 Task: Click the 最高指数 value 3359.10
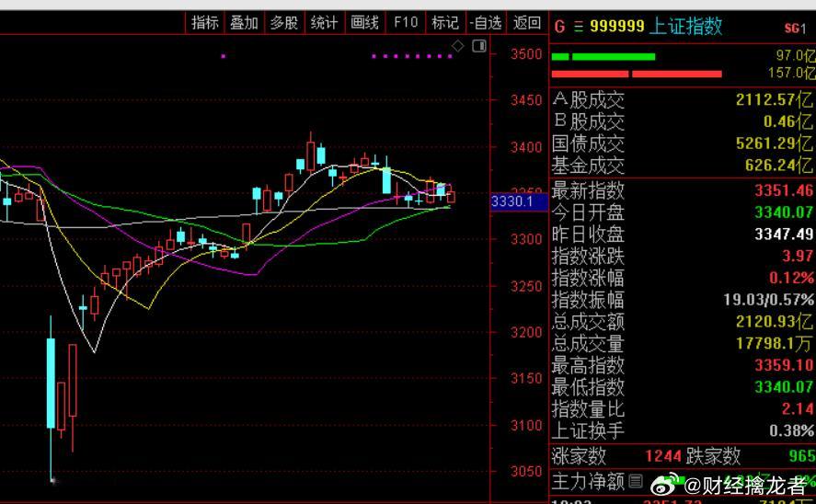(784, 365)
